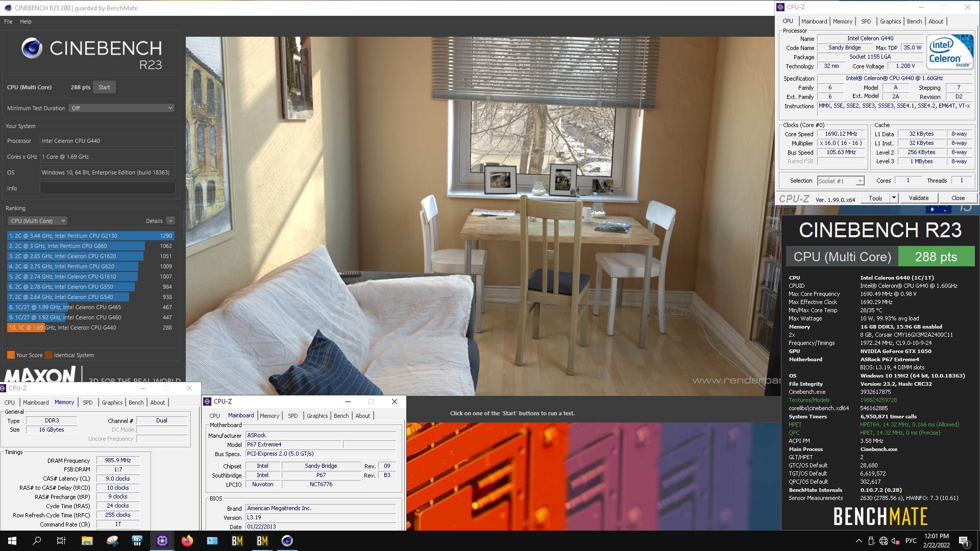The height and width of the screenshot is (551, 980).
Task: Select Bench tab in CPU-Z Mainboard window
Action: 341,416
